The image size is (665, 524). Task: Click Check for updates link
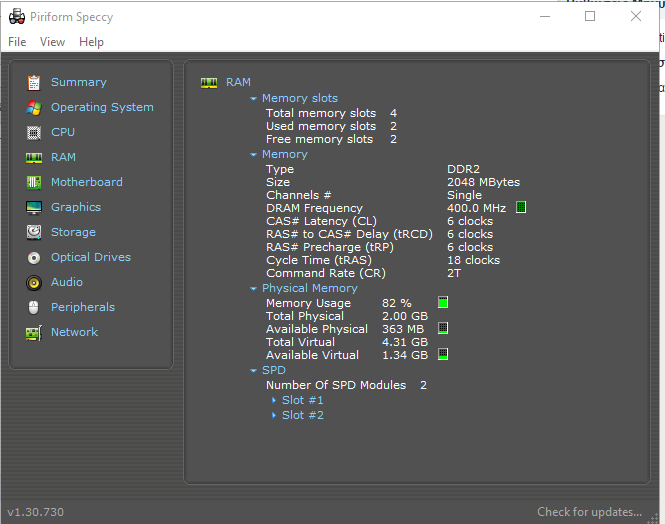590,512
